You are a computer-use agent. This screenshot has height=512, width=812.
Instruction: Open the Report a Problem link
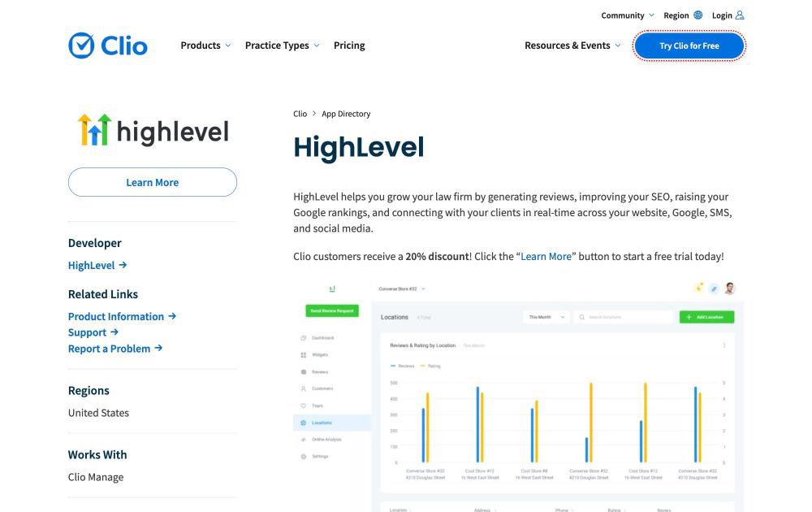(110, 349)
